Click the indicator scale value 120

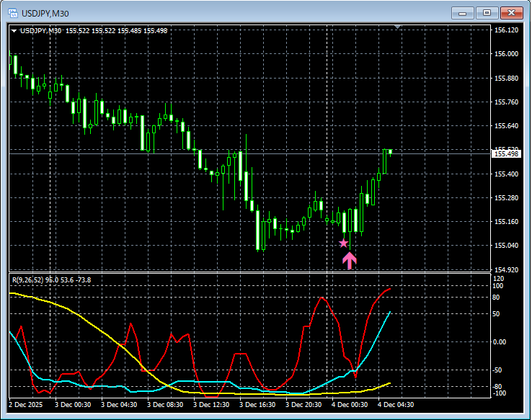(499, 279)
